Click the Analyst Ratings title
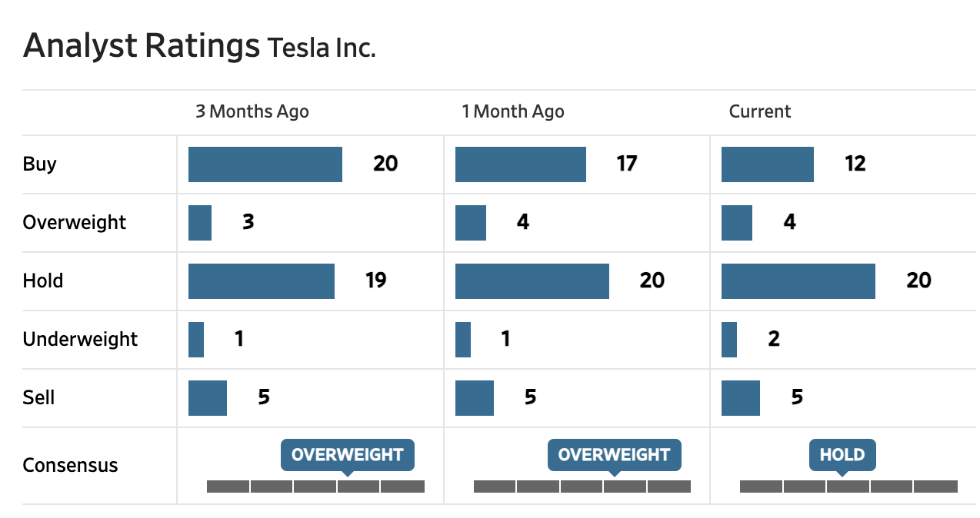This screenshot has height=518, width=980. pyautogui.click(x=142, y=46)
